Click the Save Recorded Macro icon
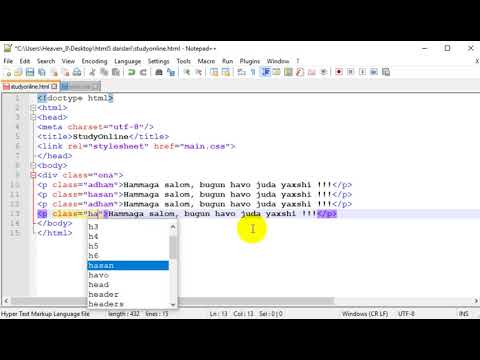Image resolution: width=480 pixels, height=360 pixels. (386, 72)
